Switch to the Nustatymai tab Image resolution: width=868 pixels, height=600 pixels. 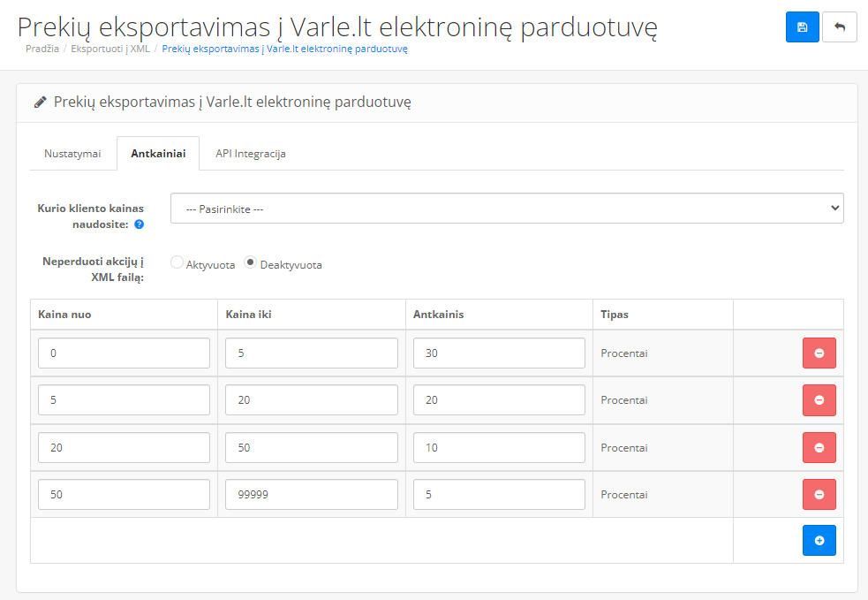(x=72, y=154)
